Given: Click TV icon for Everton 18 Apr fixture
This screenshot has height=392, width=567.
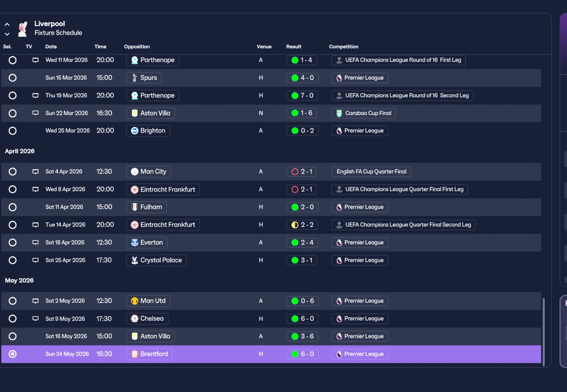Looking at the screenshot, I should pyautogui.click(x=35, y=242).
